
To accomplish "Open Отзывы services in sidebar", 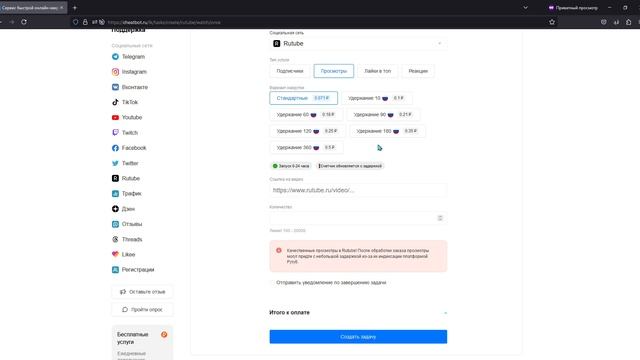I will [127, 224].
